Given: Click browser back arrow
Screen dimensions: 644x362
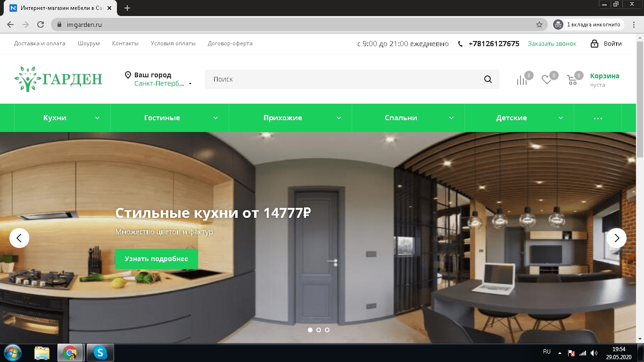Looking at the screenshot, I should [10, 25].
